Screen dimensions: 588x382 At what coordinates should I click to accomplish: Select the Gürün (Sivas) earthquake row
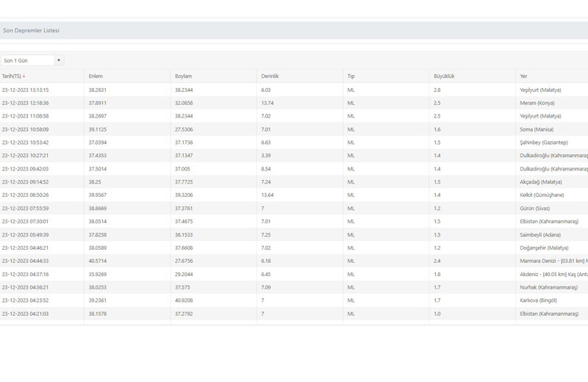point(294,209)
